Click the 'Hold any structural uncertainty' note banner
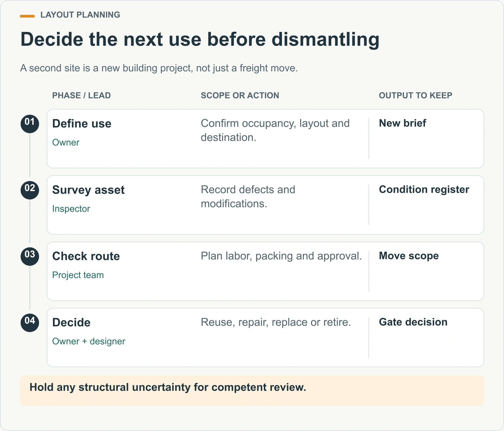504x431 pixels. [x=252, y=390]
